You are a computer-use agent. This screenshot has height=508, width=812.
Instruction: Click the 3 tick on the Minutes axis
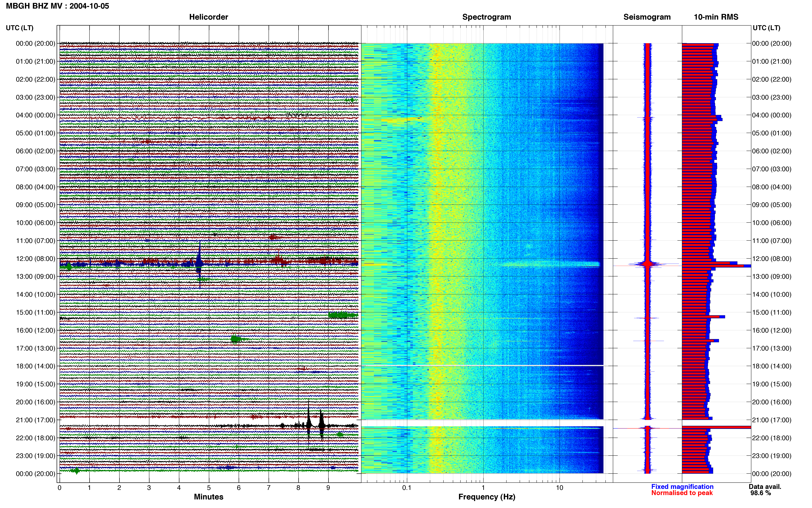149,488
